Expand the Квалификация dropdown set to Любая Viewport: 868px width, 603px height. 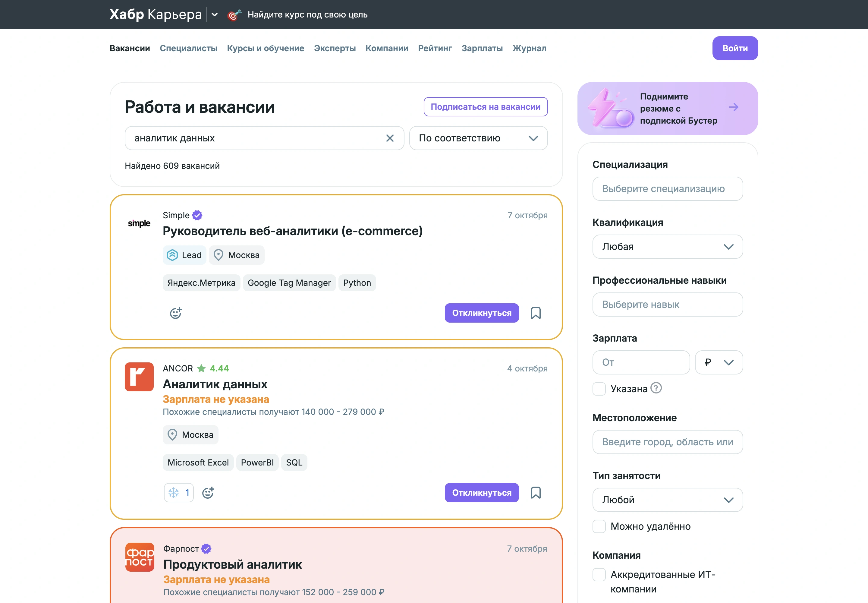point(668,247)
